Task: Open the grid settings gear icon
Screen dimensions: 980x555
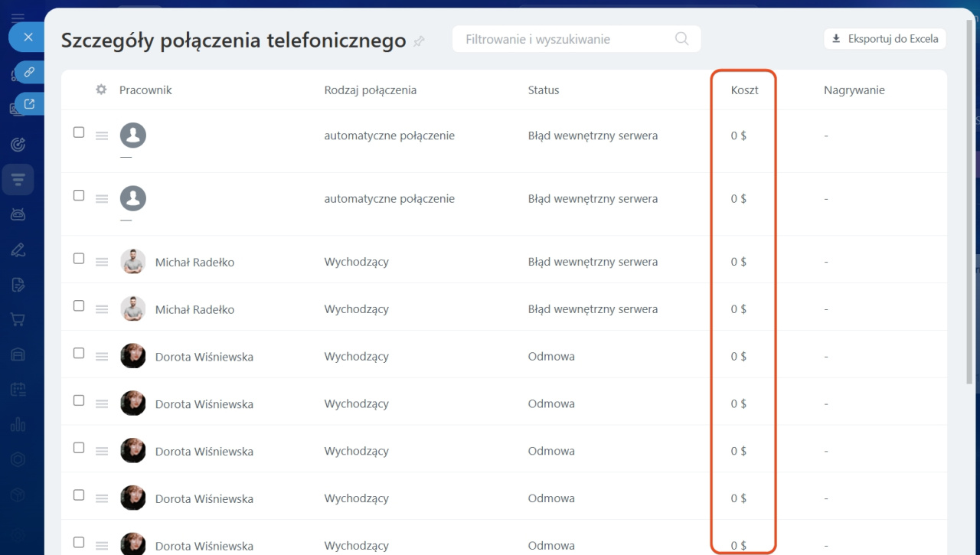Action: (101, 90)
